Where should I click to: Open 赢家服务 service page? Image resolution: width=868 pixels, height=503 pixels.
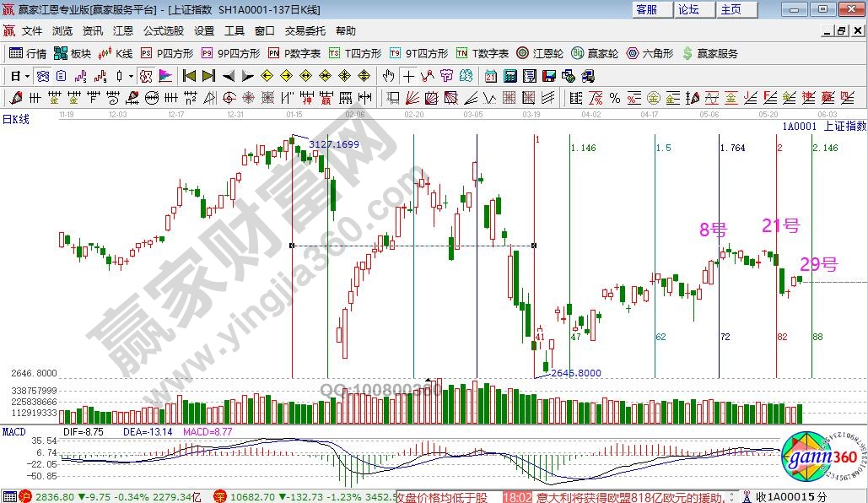(x=710, y=53)
